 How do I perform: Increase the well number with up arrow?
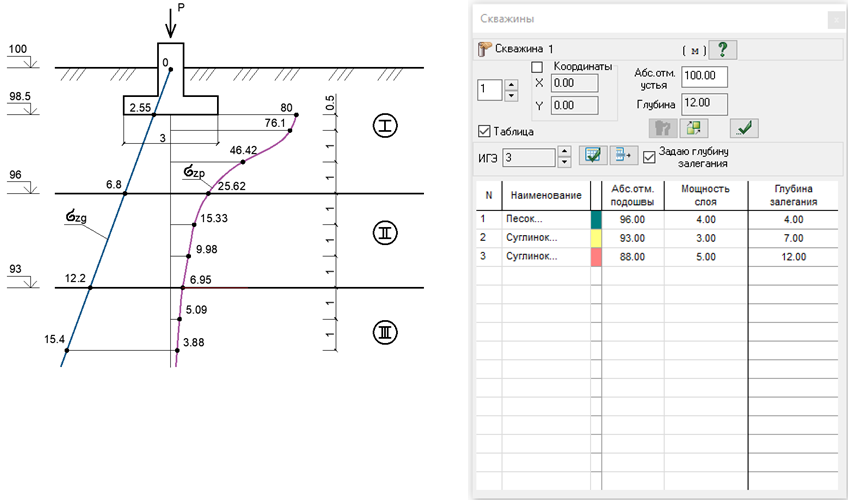coord(512,84)
